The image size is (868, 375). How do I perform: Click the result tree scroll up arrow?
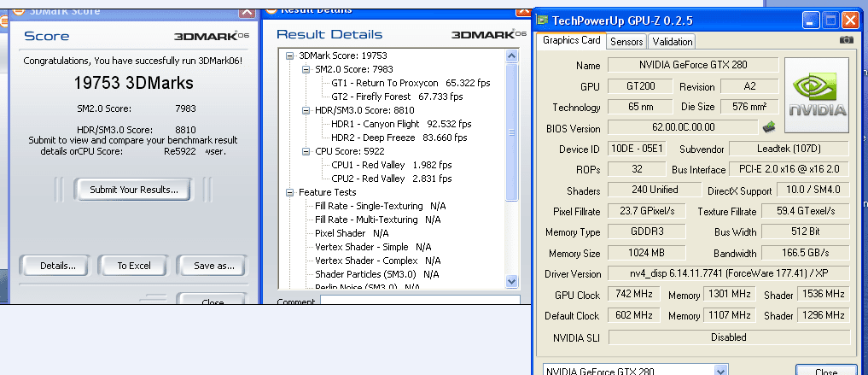(511, 56)
